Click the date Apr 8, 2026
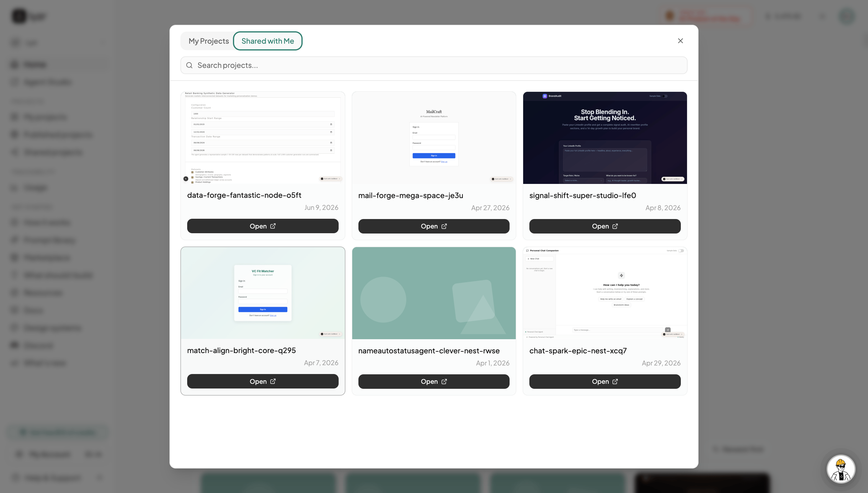This screenshot has width=868, height=493. [663, 208]
